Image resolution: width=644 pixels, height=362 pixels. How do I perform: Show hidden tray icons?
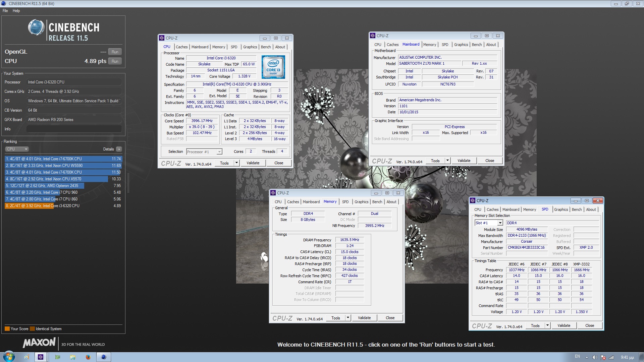587,357
